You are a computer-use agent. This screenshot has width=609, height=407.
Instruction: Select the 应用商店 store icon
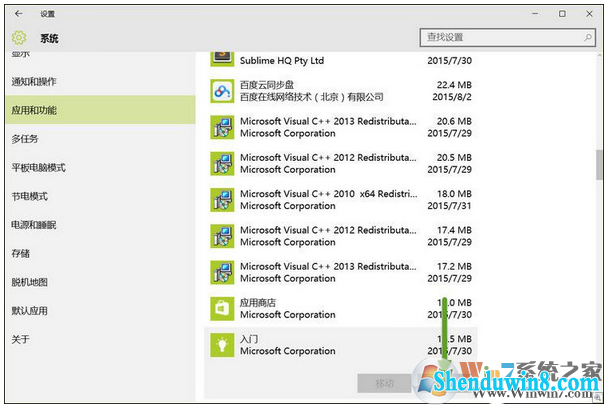click(x=222, y=309)
